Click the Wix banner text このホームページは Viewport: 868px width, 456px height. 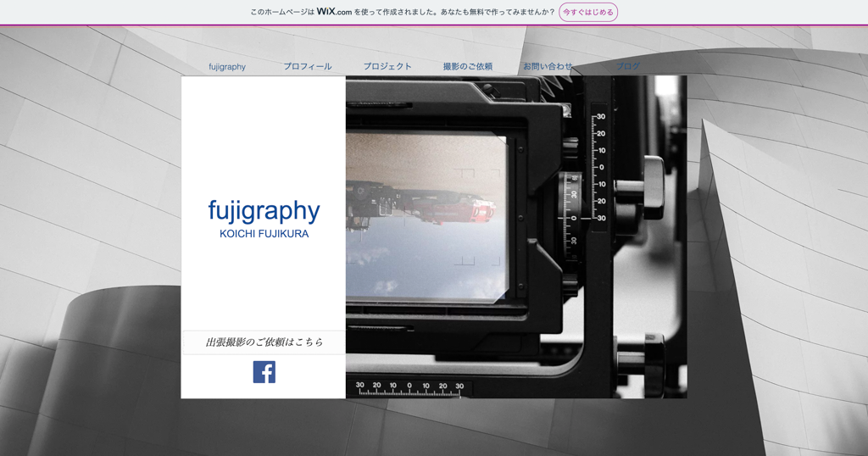(x=282, y=12)
